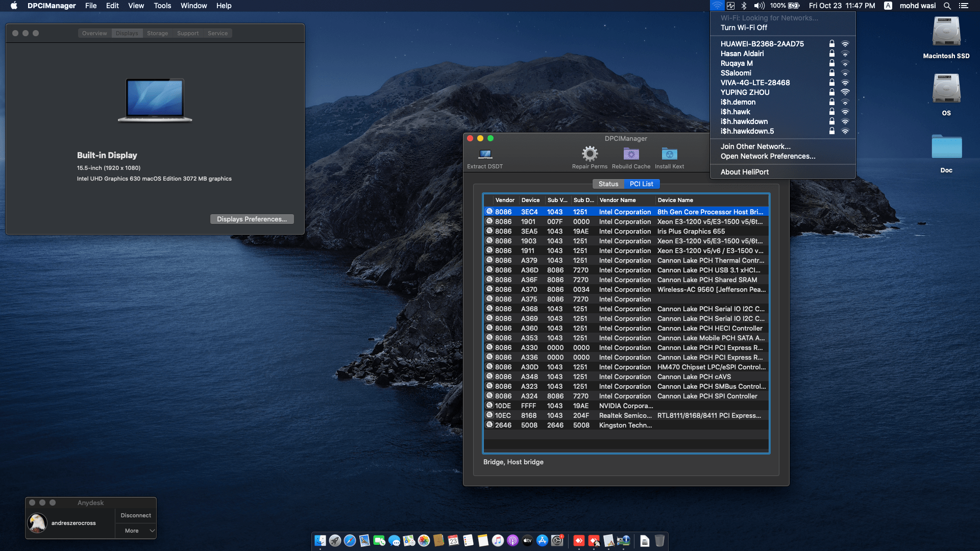980x551 pixels.
Task: Select the Wireless-AC 9560 row
Action: pyautogui.click(x=626, y=289)
